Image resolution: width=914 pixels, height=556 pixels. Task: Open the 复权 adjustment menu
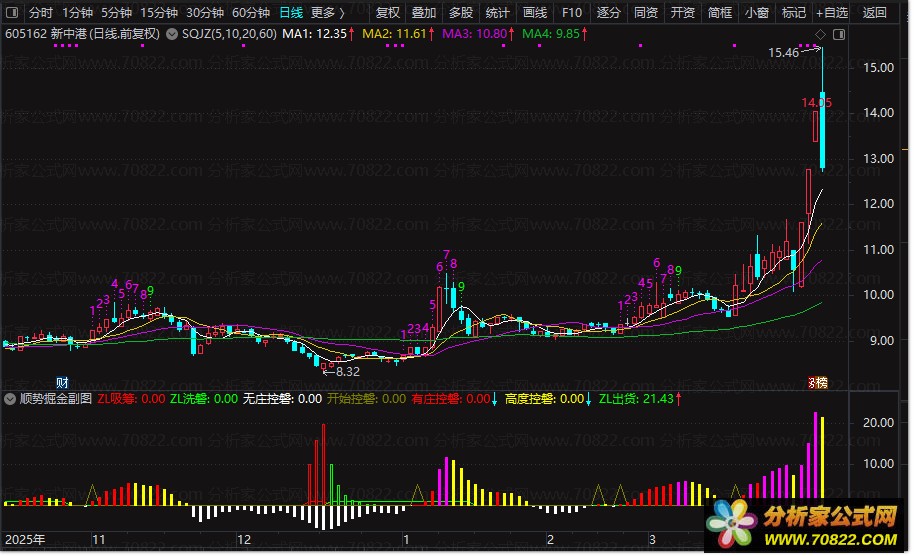coord(388,12)
